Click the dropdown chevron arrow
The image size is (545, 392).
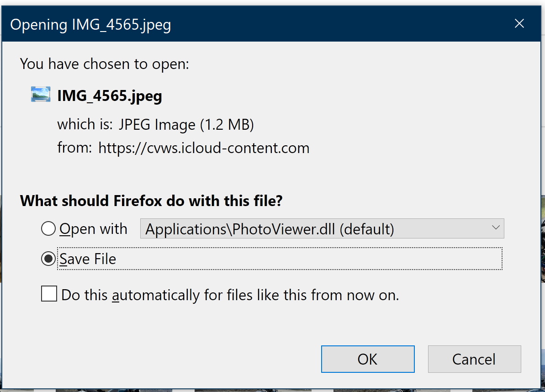coord(496,228)
